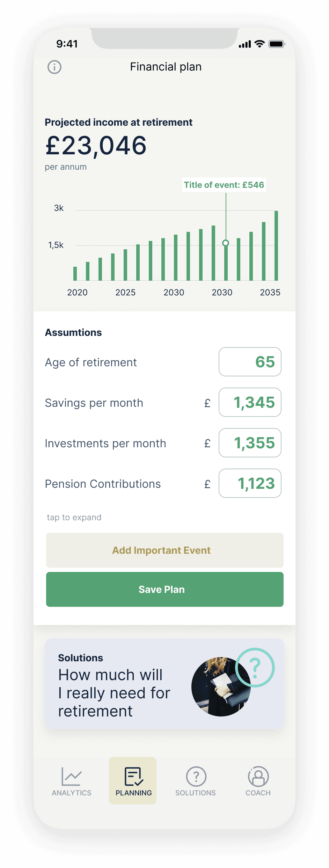Tap the teal question mark circle
329x868 pixels.
(255, 667)
